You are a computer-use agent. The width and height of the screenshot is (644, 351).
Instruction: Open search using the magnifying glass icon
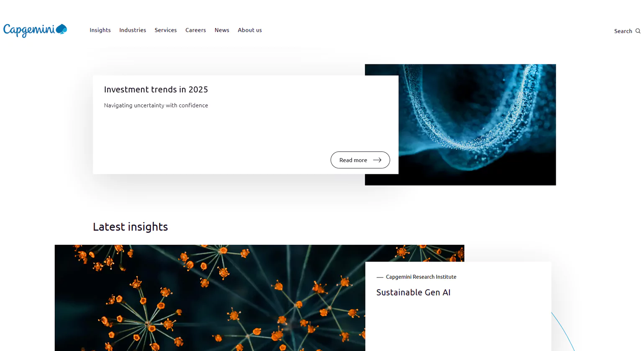click(638, 31)
